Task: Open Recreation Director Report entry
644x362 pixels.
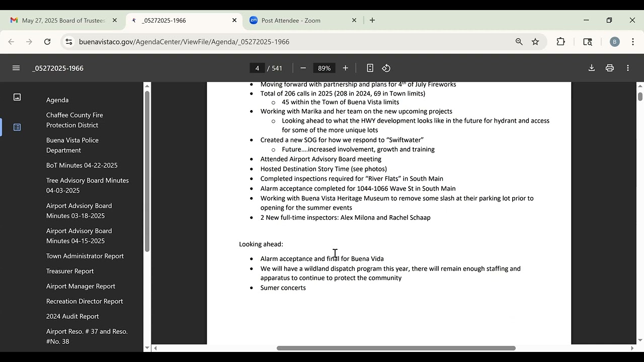Action: (85, 301)
